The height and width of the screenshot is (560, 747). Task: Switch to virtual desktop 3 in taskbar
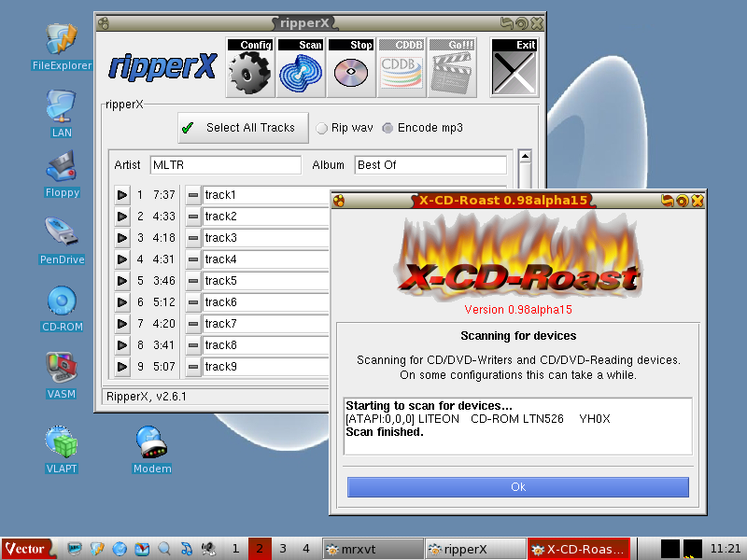click(282, 549)
